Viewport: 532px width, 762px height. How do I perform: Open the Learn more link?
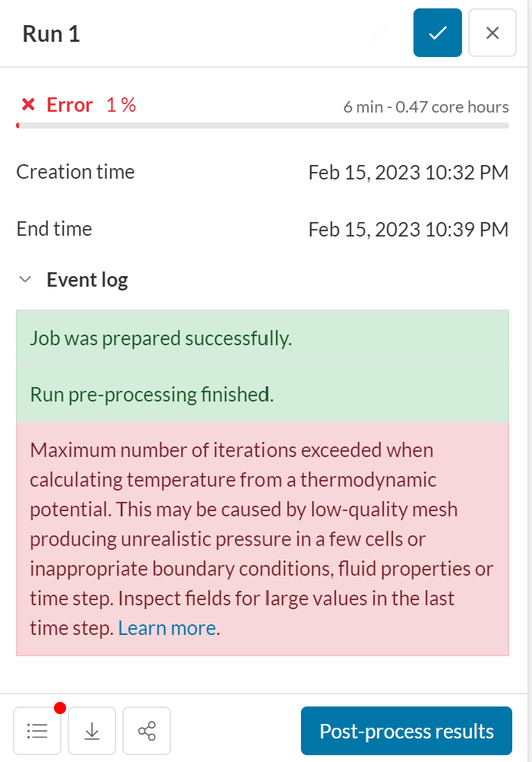pos(166,627)
